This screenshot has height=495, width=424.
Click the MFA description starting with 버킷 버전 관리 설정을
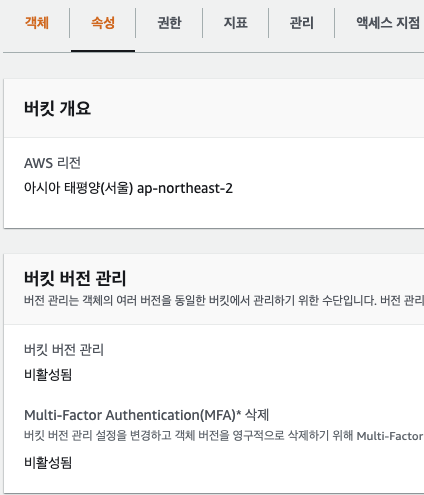click(224, 436)
